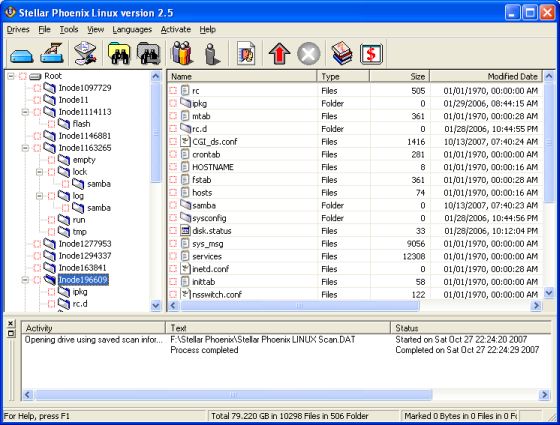The image size is (560, 425).
Task: Click the nsswitch.conf file icon
Action: click(x=185, y=294)
